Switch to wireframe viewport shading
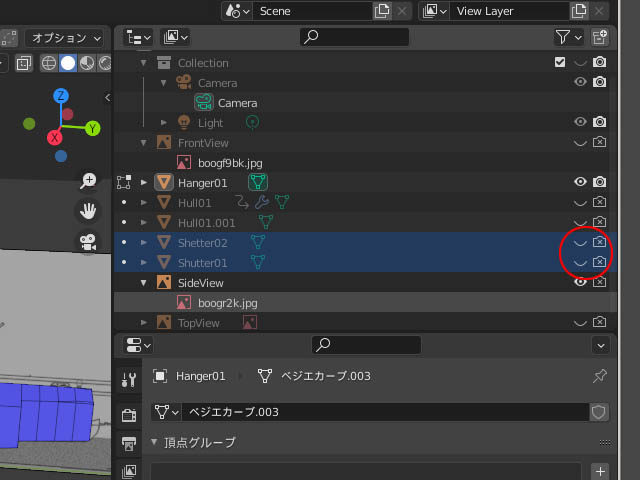Image resolution: width=640 pixels, height=480 pixels. (49, 63)
